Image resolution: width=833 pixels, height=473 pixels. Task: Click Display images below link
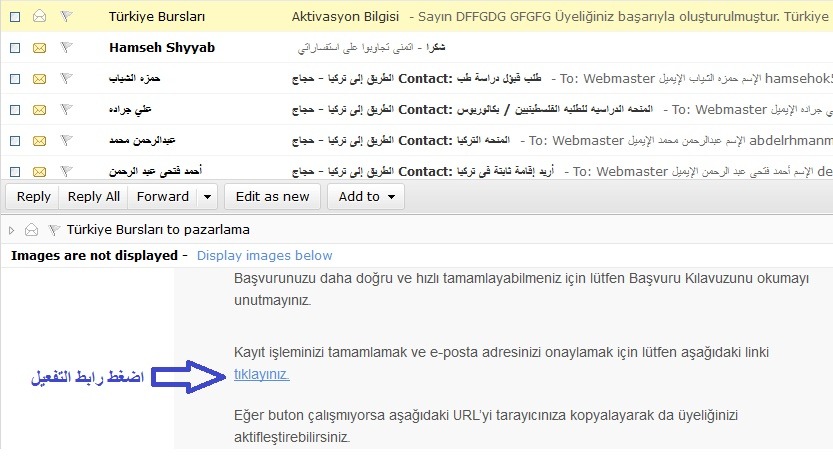265,256
